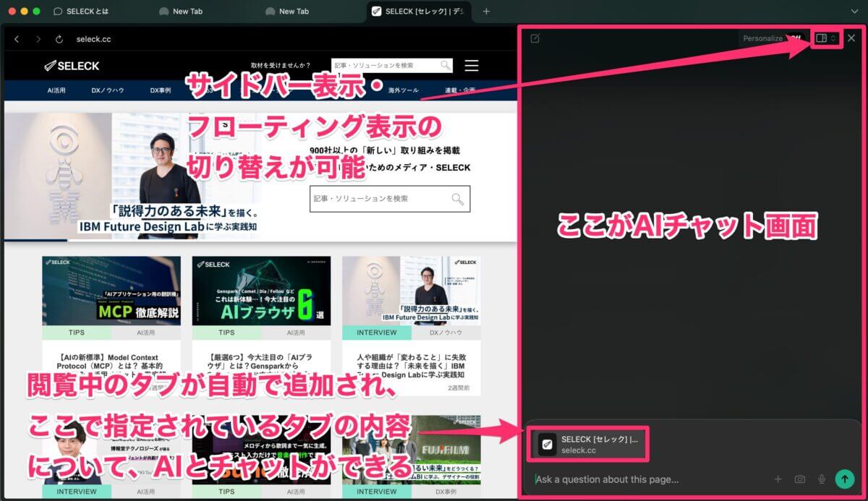Image resolution: width=868 pixels, height=501 pixels.
Task: Send the chat message with the arrow button
Action: coord(844,479)
